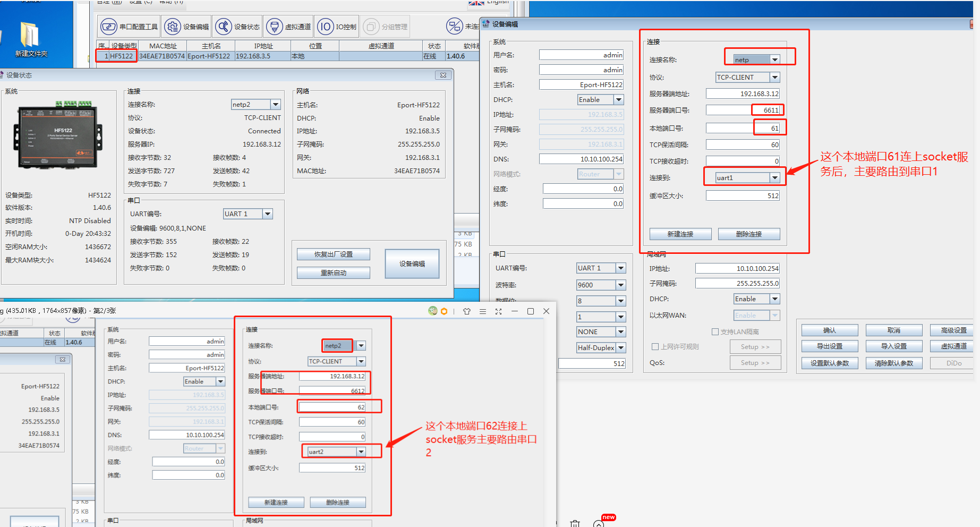
Task: Click the 用户名 admin input field
Action: (582, 55)
